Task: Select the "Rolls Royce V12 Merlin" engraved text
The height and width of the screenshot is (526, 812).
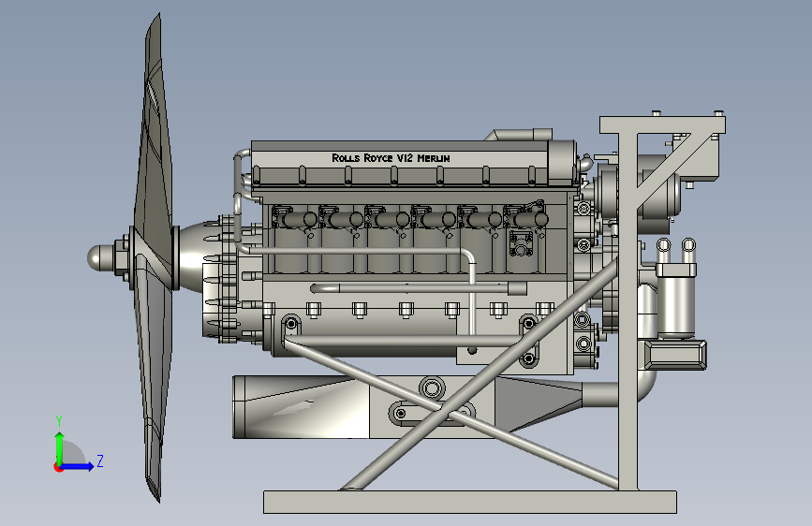Action: tap(391, 158)
